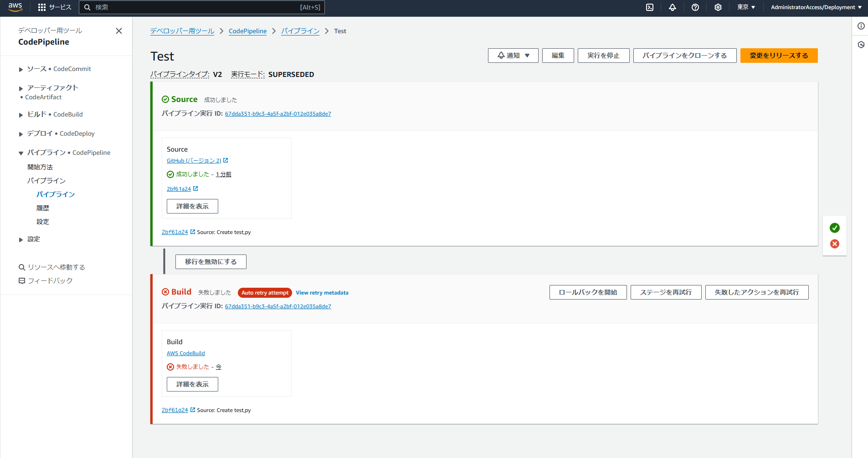The image size is (868, 458).
Task: Open the settings gear in top bar
Action: 718,7
